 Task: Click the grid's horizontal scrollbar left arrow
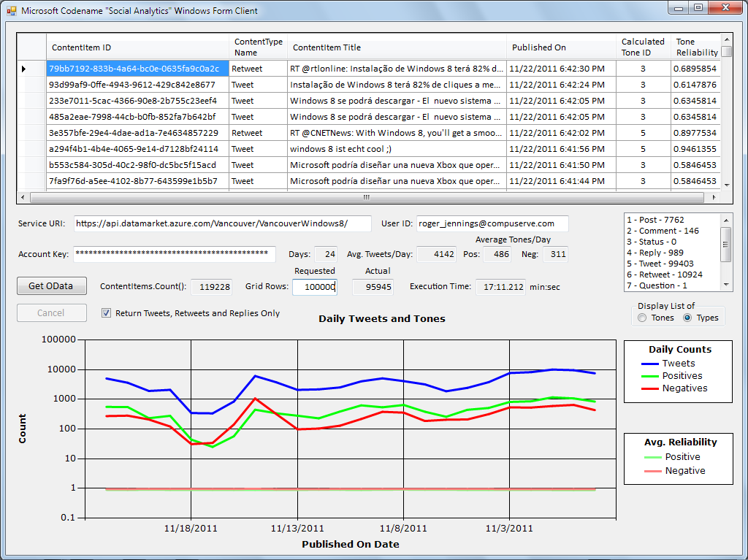point(23,197)
